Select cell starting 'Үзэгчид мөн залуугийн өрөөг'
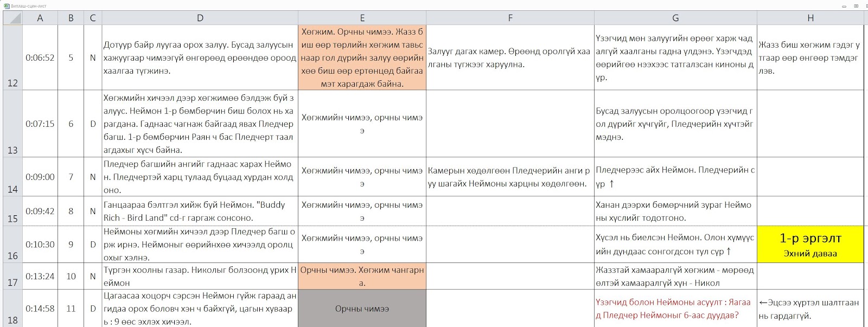 [675, 57]
